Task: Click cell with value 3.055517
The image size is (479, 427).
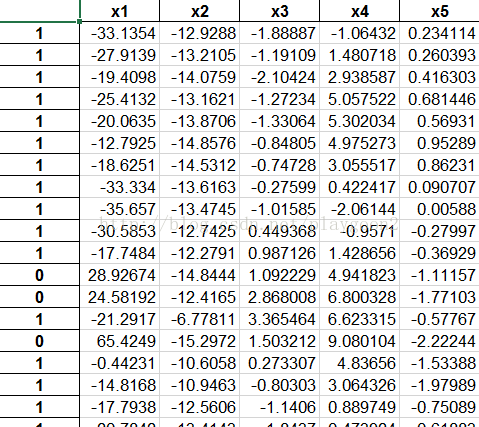Action: pyautogui.click(x=360, y=165)
